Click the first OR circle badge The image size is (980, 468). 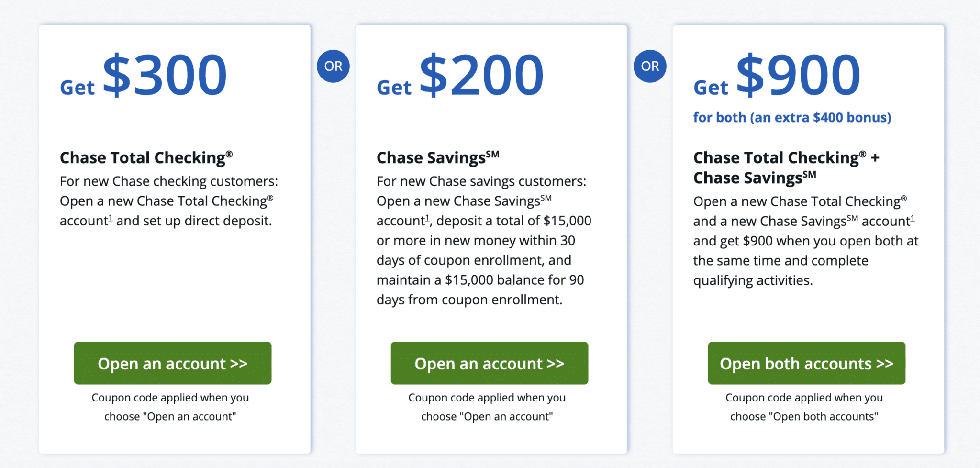tap(333, 66)
